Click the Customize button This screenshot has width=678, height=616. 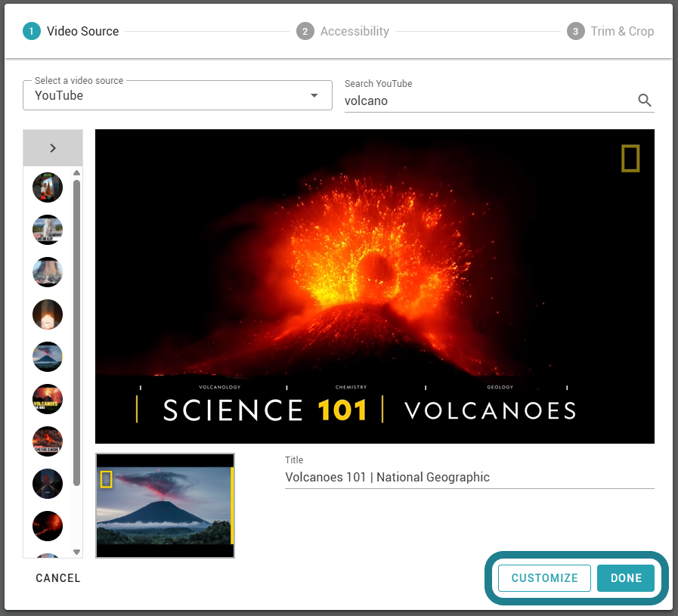[544, 578]
